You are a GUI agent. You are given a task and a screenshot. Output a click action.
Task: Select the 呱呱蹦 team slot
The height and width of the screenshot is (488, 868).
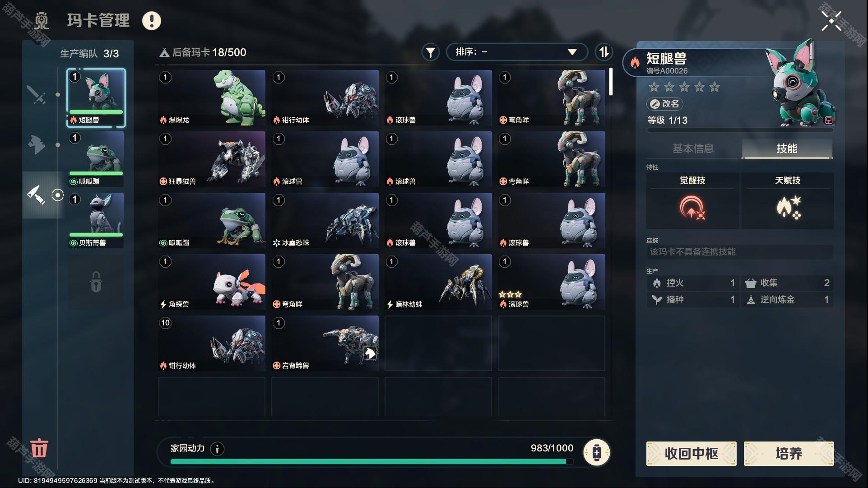point(96,159)
